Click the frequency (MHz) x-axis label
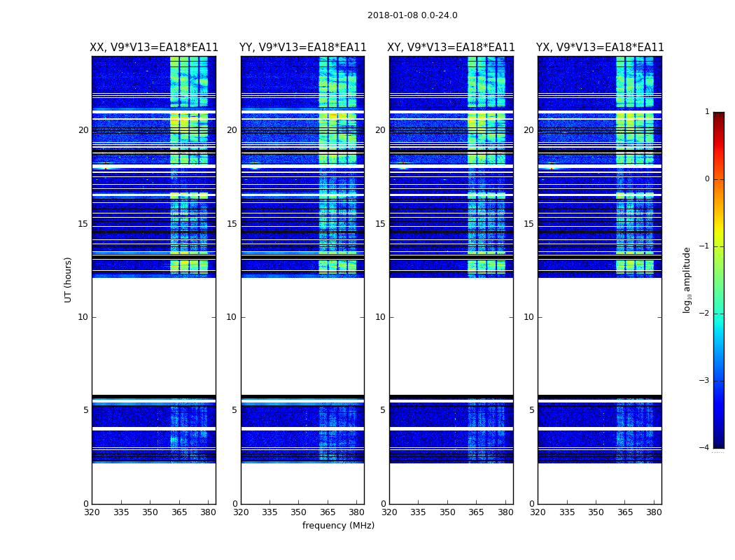The height and width of the screenshot is (560, 735). [338, 526]
